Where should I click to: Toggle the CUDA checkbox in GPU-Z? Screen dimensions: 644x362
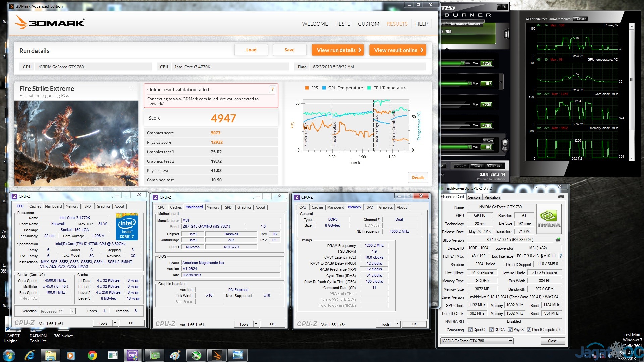pyautogui.click(x=491, y=330)
